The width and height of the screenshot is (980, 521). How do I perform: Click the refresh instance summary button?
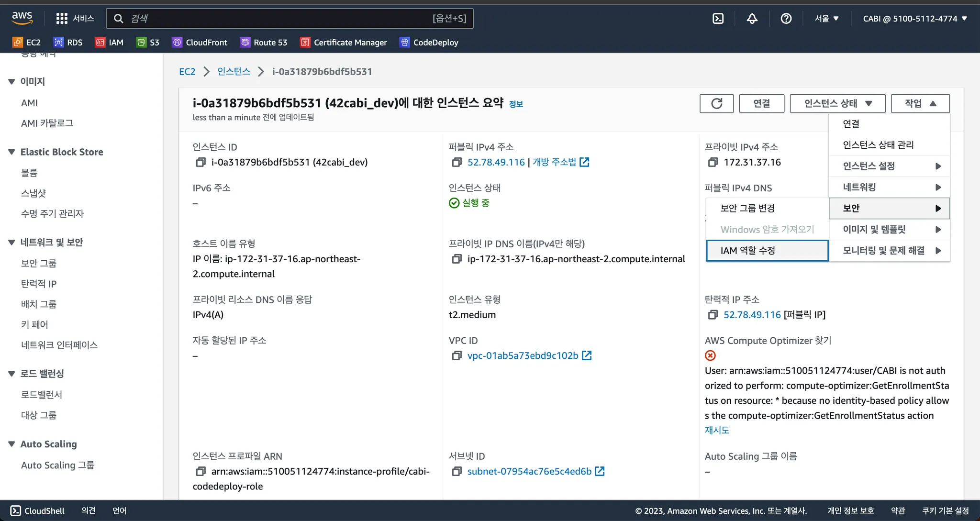[x=716, y=103]
